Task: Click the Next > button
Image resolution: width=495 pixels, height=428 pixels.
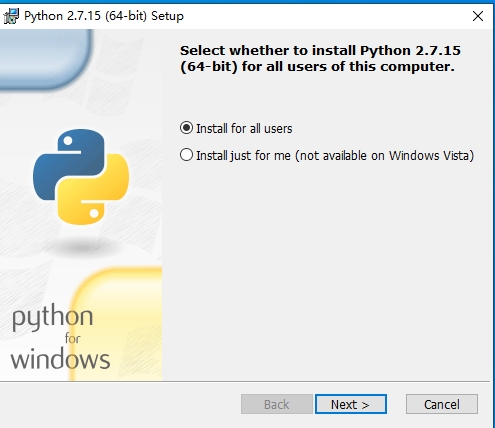Action: tap(351, 404)
